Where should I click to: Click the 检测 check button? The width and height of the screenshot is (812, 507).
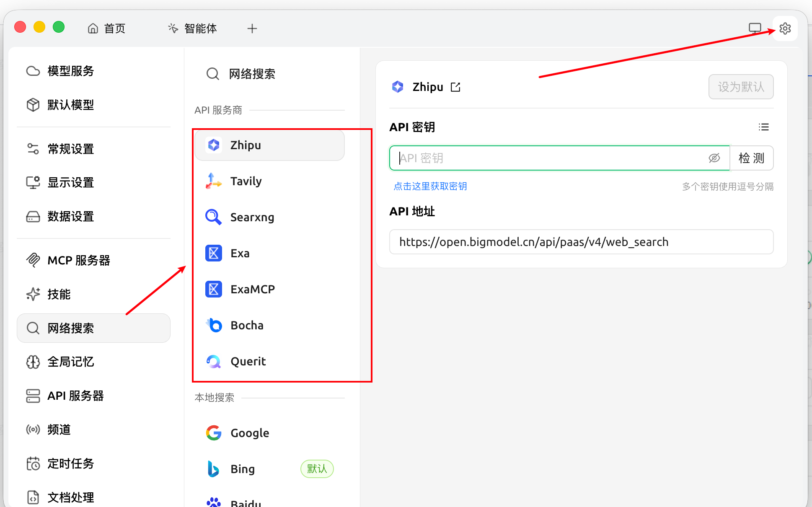click(x=752, y=158)
